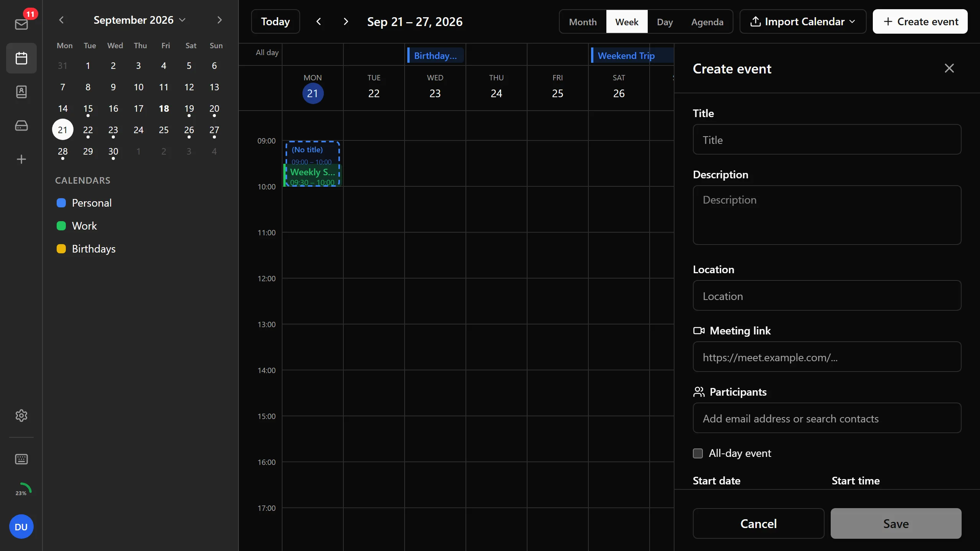Open the Weekend Trip all-day event
This screenshot has height=551, width=980.
point(632,55)
